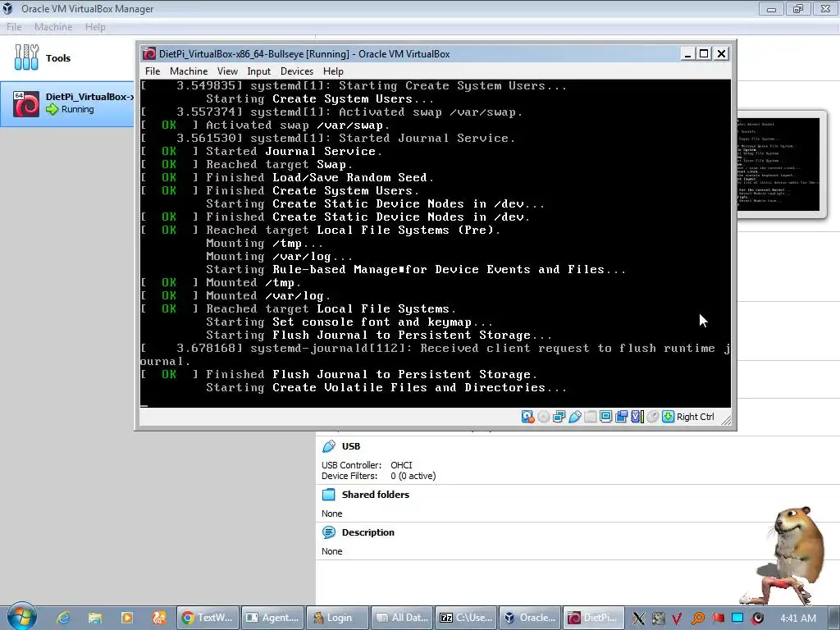The image size is (840, 630).
Task: Click the Shared folders folder icon
Action: (328, 495)
